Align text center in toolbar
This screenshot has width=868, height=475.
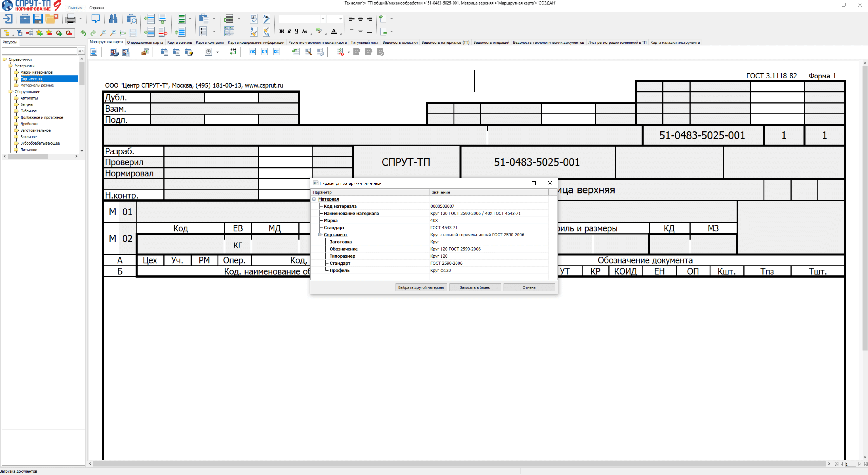tap(361, 19)
